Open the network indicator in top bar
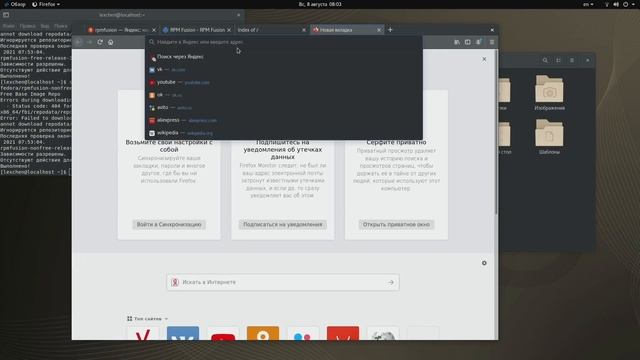 (x=607, y=4)
